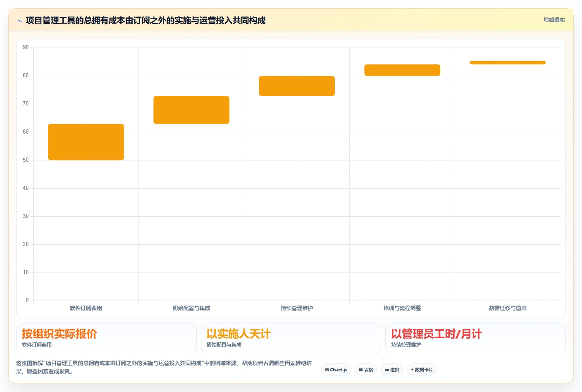Select the 数据卡片 chip
Image resolution: width=582 pixels, height=392 pixels.
pos(422,370)
